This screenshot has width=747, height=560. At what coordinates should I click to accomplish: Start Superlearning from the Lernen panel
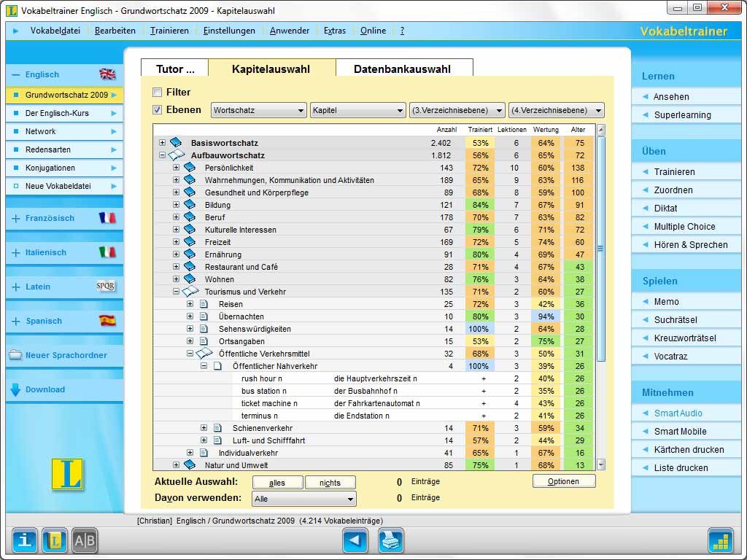click(682, 114)
